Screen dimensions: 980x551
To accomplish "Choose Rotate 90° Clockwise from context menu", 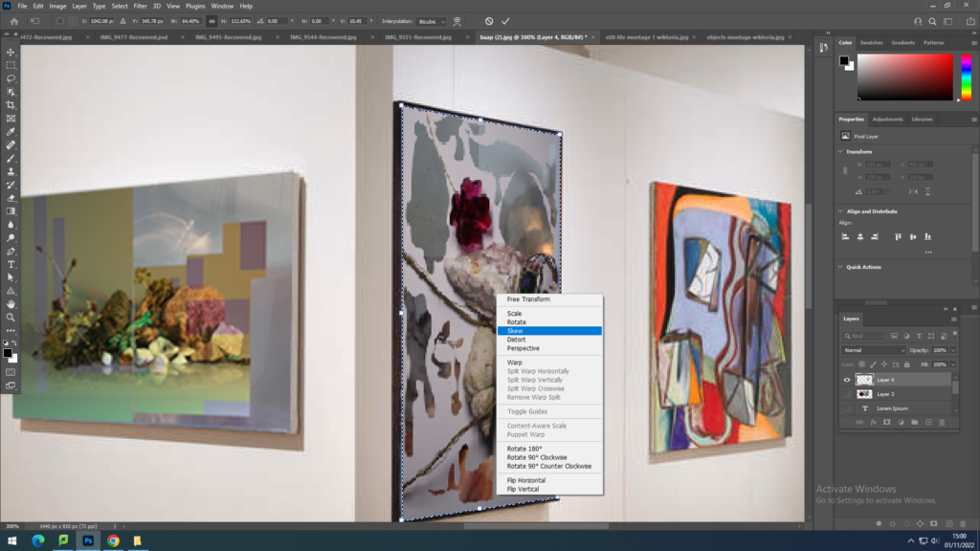I will pyautogui.click(x=549, y=457).
